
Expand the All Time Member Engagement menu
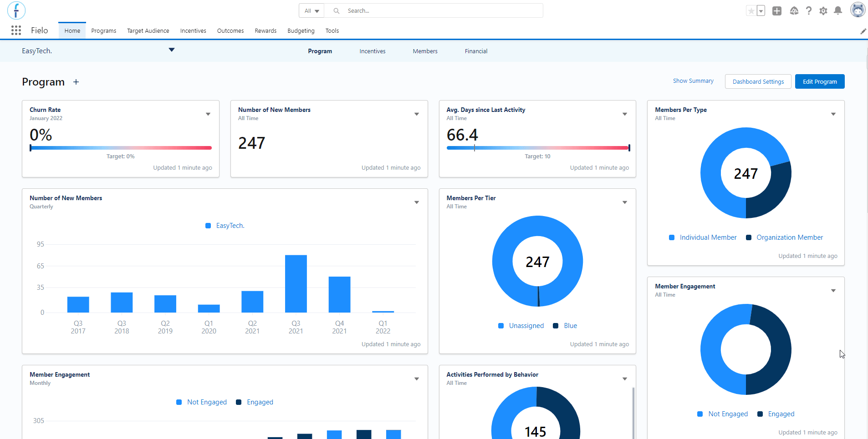tap(833, 291)
